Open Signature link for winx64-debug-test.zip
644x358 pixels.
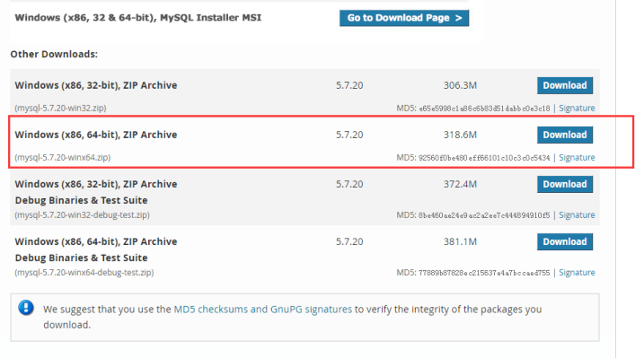pyautogui.click(x=577, y=272)
